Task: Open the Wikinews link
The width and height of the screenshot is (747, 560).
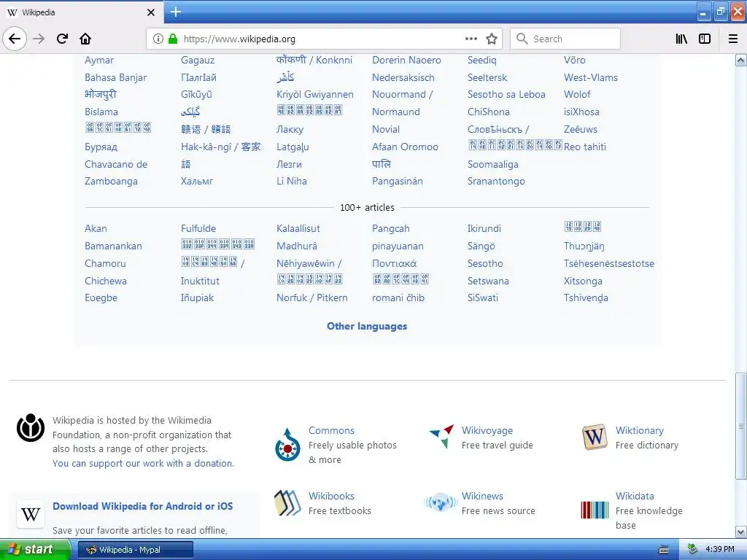Action: coord(482,496)
